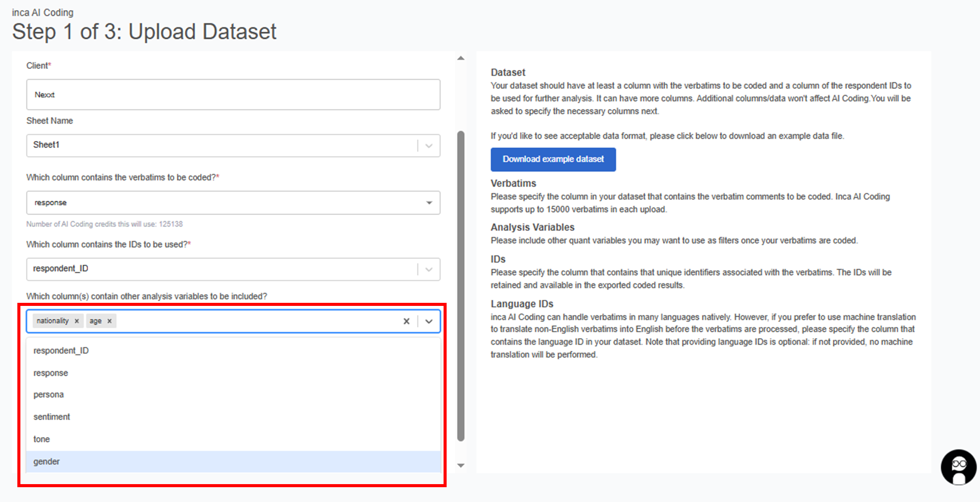Expand the verbatims column dropdown

[429, 203]
